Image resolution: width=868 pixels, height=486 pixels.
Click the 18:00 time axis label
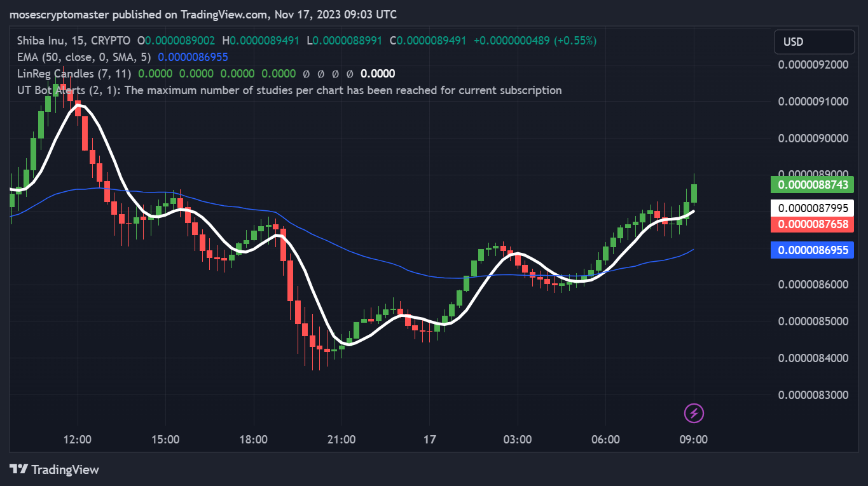pos(254,439)
